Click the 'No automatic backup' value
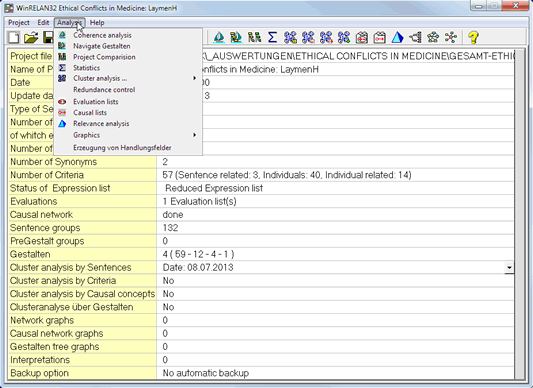533x388 pixels. pos(206,373)
